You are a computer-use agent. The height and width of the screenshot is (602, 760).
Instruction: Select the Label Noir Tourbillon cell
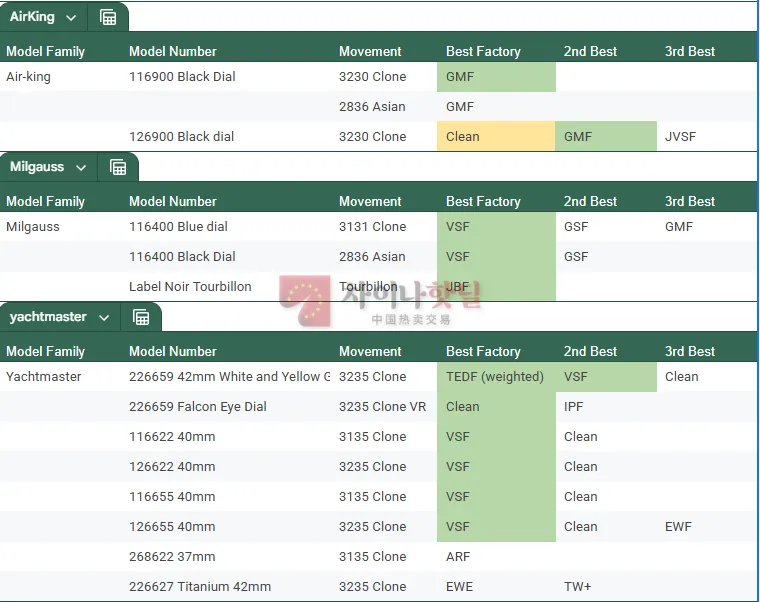click(190, 287)
